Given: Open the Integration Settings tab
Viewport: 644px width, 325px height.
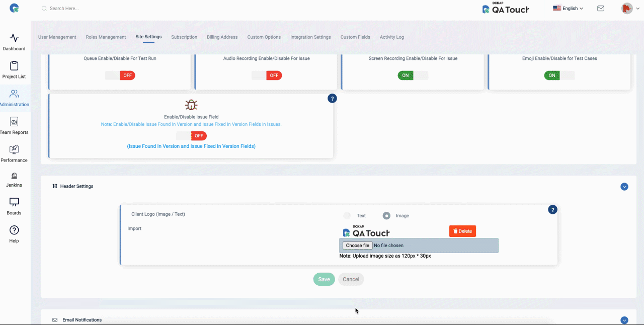Looking at the screenshot, I should point(310,37).
